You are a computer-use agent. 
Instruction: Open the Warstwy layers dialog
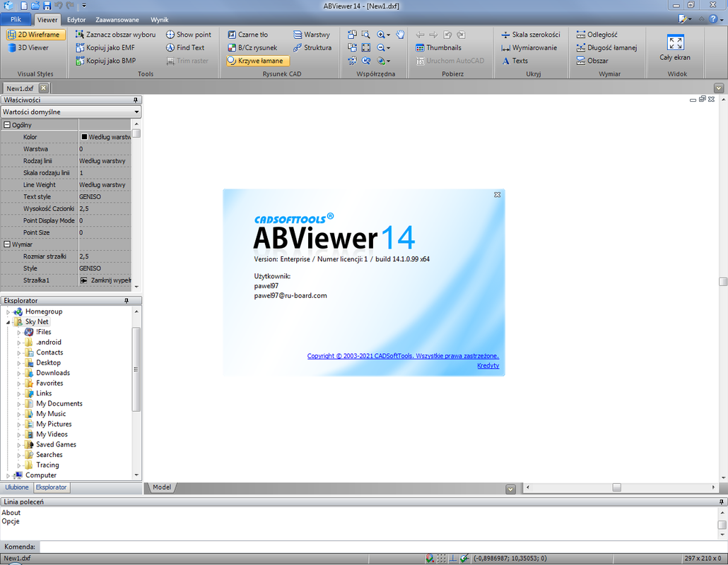click(x=312, y=35)
